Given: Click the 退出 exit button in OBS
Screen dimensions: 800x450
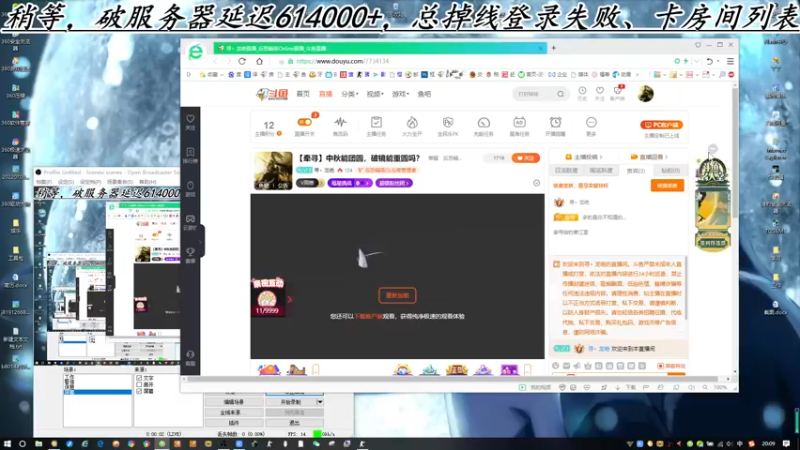Looking at the screenshot, I should click(294, 423).
